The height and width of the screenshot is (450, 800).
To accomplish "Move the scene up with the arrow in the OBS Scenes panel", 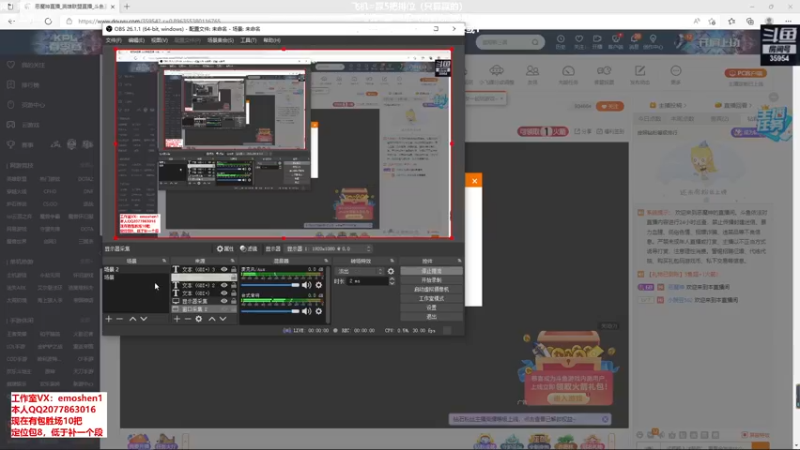I will coord(133,319).
